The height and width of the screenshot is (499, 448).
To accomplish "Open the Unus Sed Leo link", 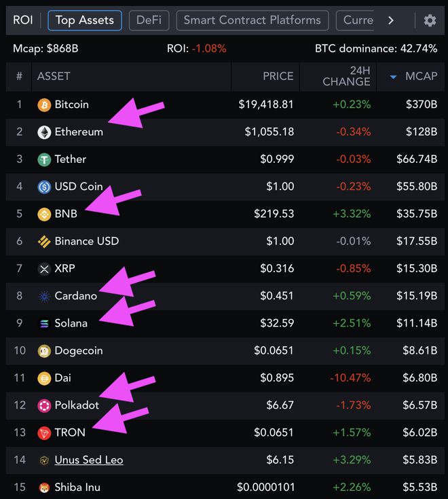I will (x=89, y=460).
